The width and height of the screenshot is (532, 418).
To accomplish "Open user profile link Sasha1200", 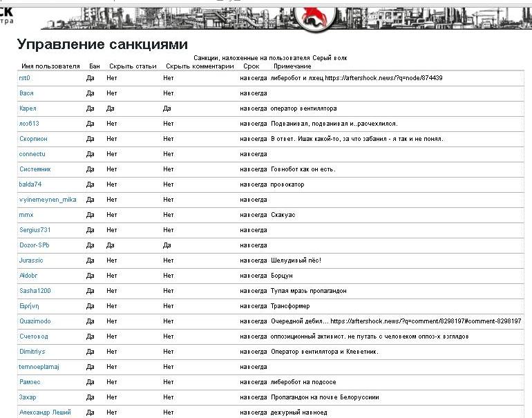I will (x=35, y=291).
